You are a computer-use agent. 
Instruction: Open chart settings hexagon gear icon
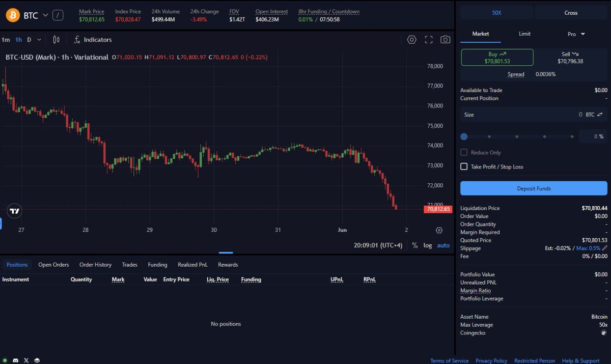412,40
